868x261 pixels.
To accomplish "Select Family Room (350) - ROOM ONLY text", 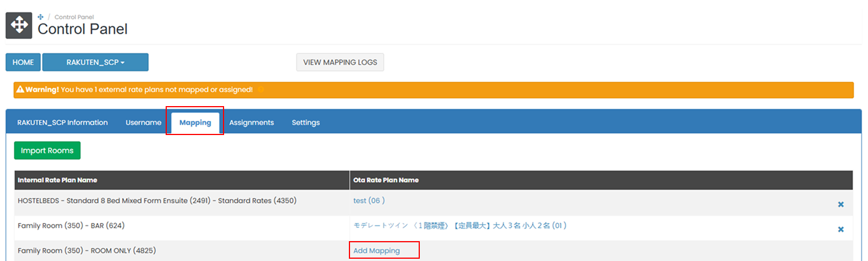I will [87, 250].
